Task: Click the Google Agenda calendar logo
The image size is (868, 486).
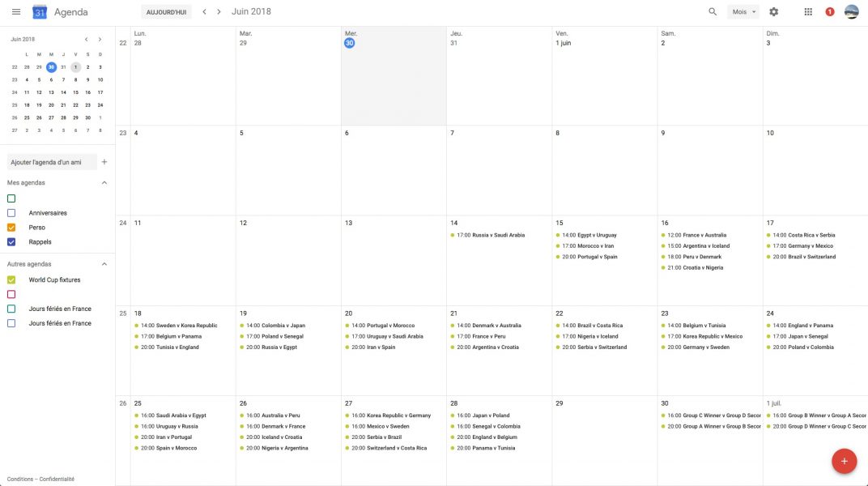Action: (x=40, y=11)
